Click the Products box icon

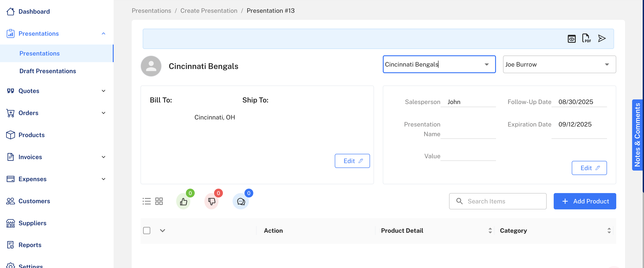(x=11, y=135)
